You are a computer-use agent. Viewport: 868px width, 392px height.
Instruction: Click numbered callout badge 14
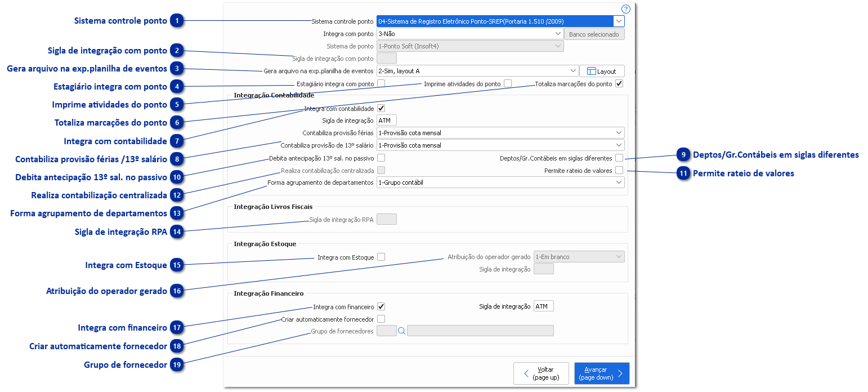pos(177,232)
